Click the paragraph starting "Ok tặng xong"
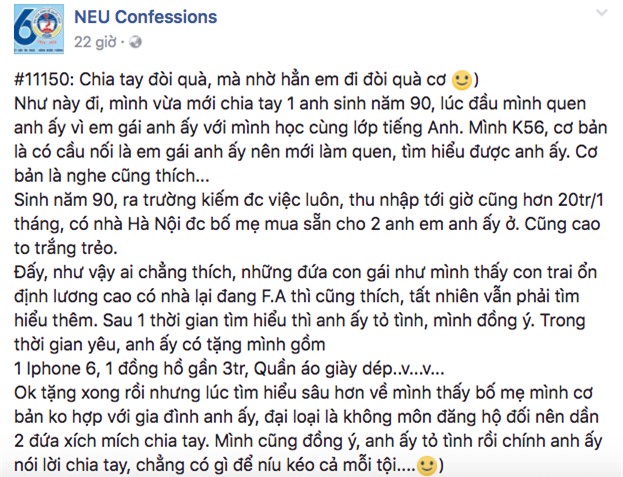Image resolution: width=623 pixels, height=477 pixels. coord(300,418)
